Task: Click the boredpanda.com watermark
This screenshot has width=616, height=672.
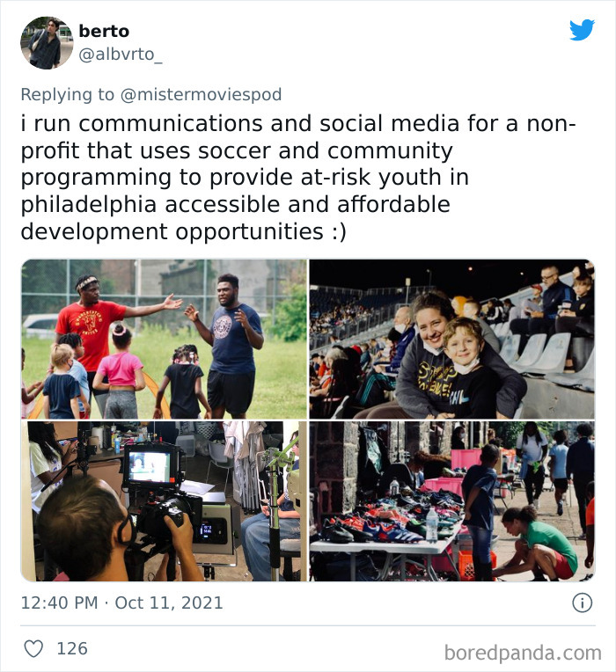Action: pyautogui.click(x=523, y=653)
